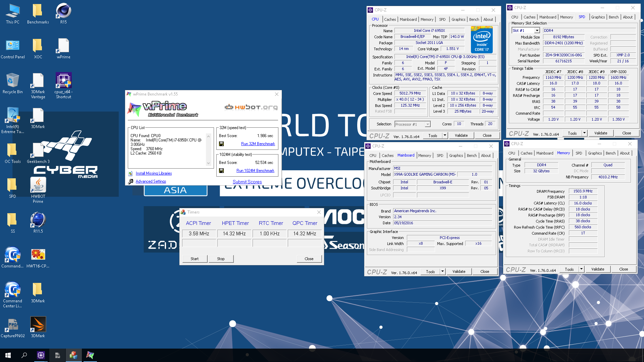The width and height of the screenshot is (644, 362).
Task: Save the 32M score floppy icon
Action: tap(221, 144)
